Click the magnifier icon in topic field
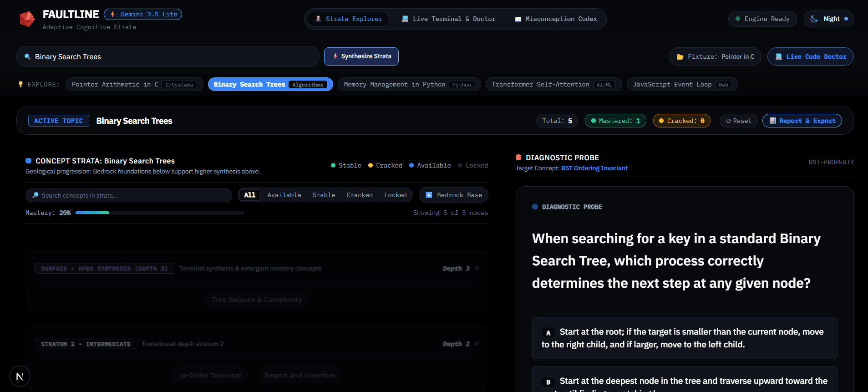868x392 pixels. point(27,56)
